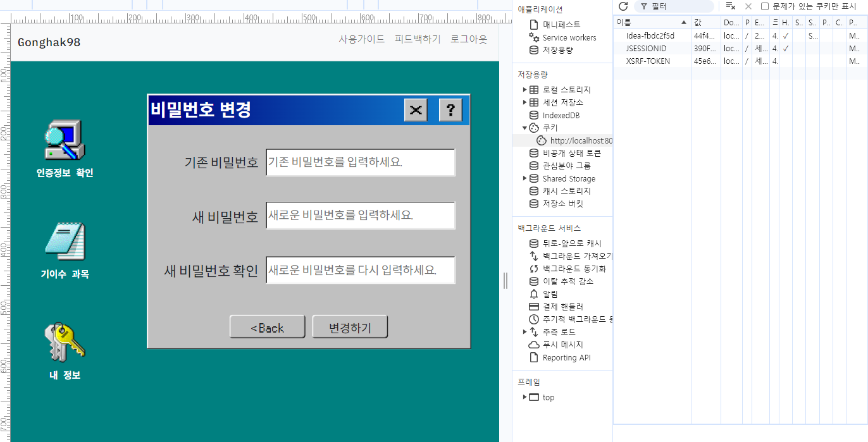868x442 pixels.
Task: Clear all cookies with the list-delete icon
Action: click(731, 6)
